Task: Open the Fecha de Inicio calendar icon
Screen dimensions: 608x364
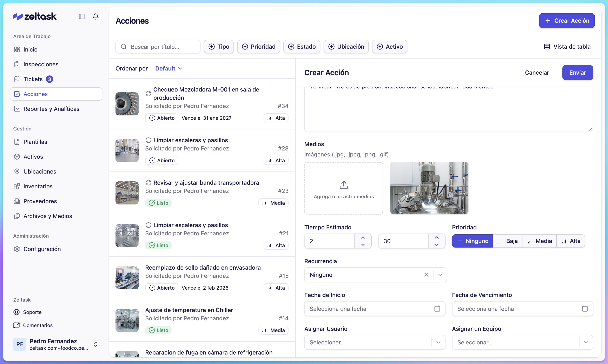Action: point(437,309)
